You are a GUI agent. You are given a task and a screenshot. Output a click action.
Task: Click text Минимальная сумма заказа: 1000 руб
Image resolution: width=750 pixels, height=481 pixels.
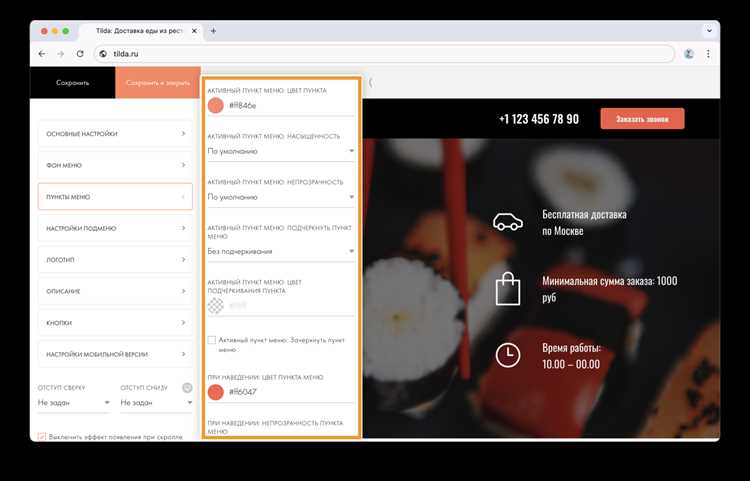click(x=610, y=289)
